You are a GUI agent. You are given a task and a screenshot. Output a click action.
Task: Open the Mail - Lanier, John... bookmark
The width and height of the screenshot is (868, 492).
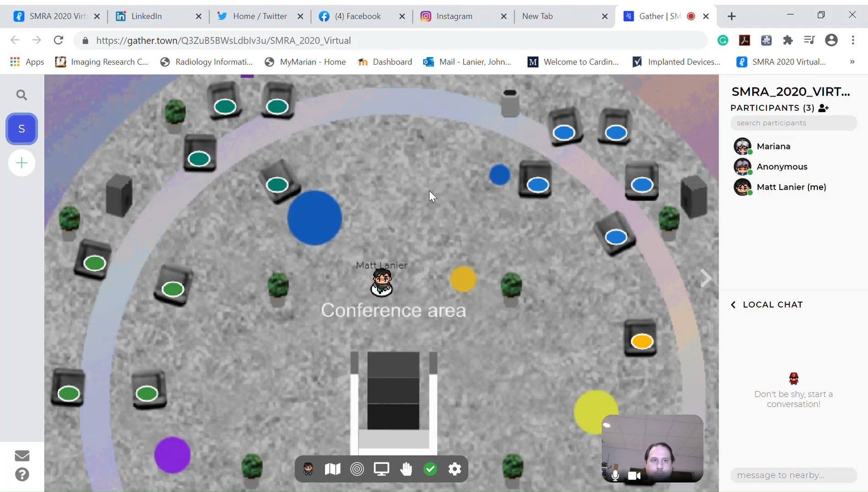(x=467, y=62)
